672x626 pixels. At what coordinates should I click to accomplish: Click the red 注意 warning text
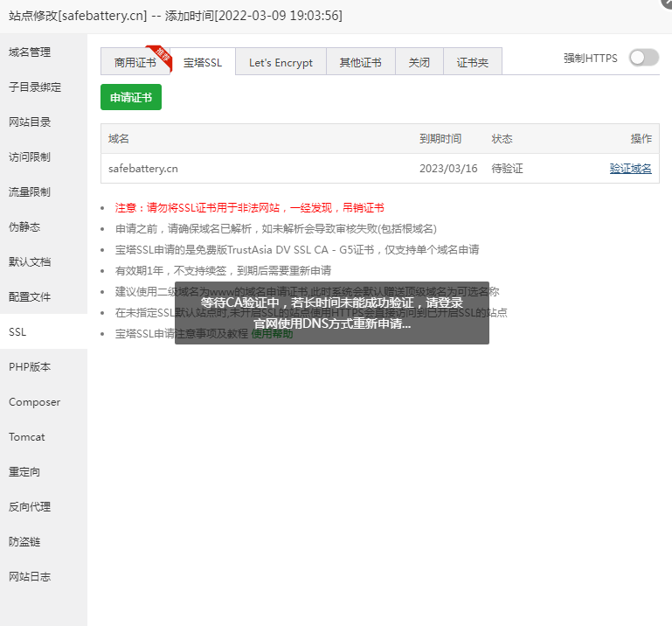coord(249,208)
